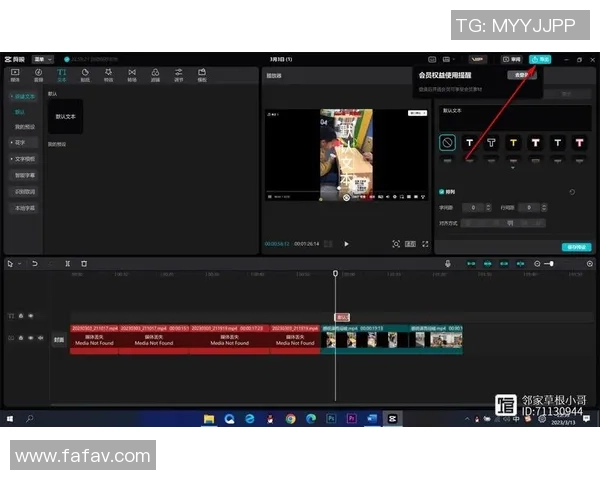The height and width of the screenshot is (480, 600).
Task: Open the Media tab in top toolbar
Action: [x=15, y=75]
